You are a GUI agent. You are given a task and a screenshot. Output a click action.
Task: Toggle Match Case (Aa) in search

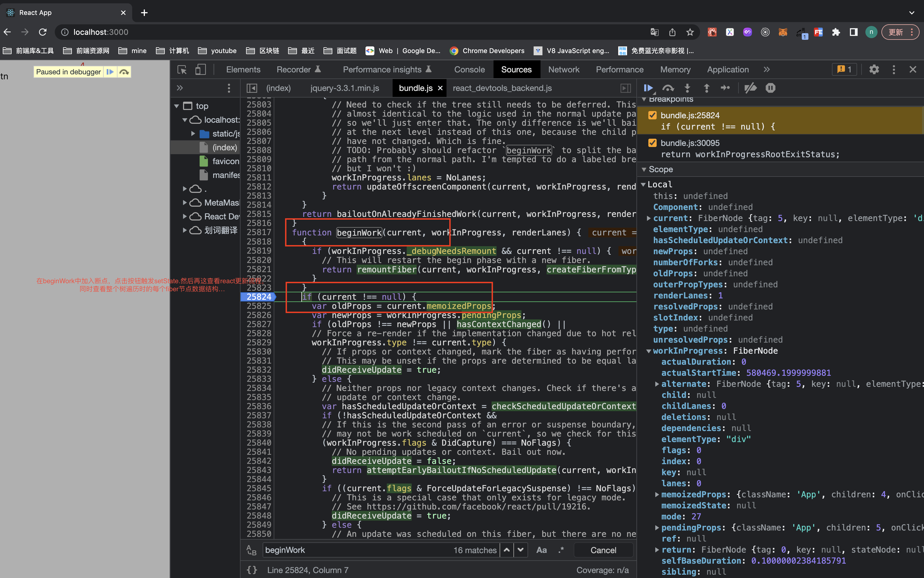541,550
